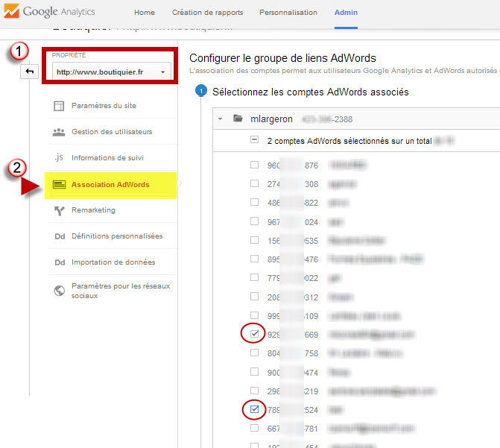Click the Remarketing fork icon
The image size is (500, 448).
coord(60,211)
